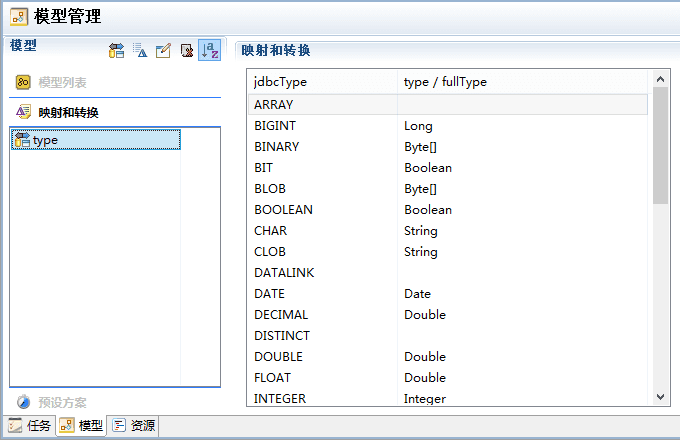This screenshot has height=440, width=680.
Task: Click the 资源 tab icon
Action: tap(119, 425)
